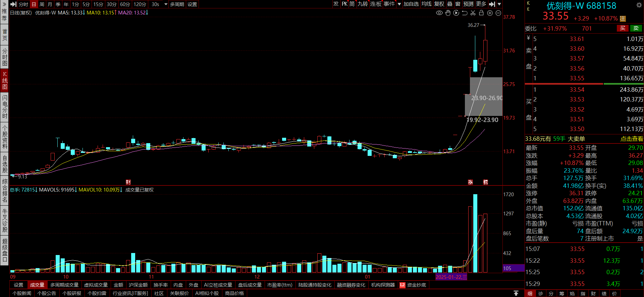This screenshot has height=297, width=644.
Task: Select the 年 yearly period
Action: coord(66,4)
